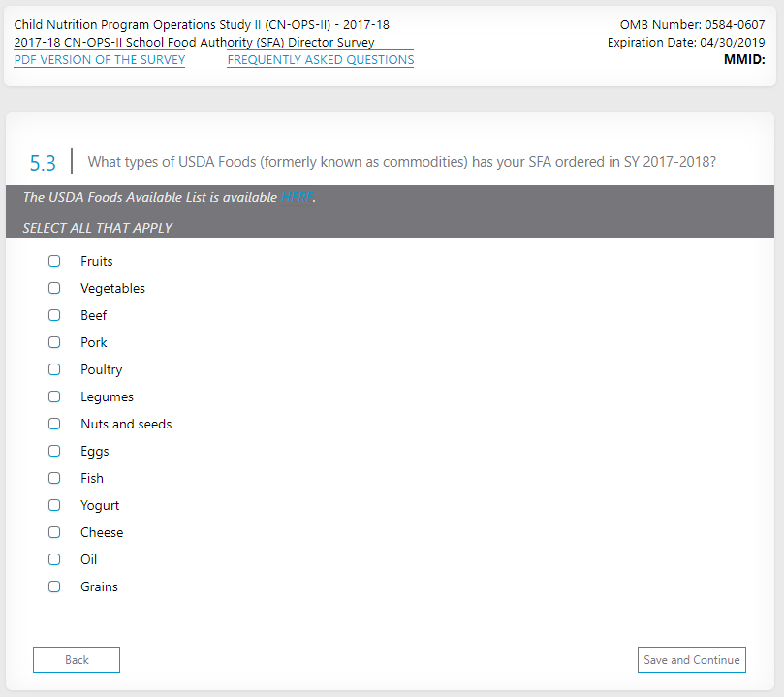The height and width of the screenshot is (697, 784).
Task: Click the Yogurt label text
Action: [x=100, y=505]
